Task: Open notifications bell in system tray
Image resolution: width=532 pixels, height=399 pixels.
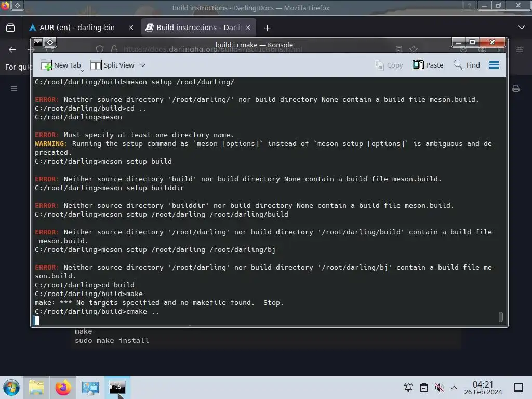Action: click(x=408, y=388)
